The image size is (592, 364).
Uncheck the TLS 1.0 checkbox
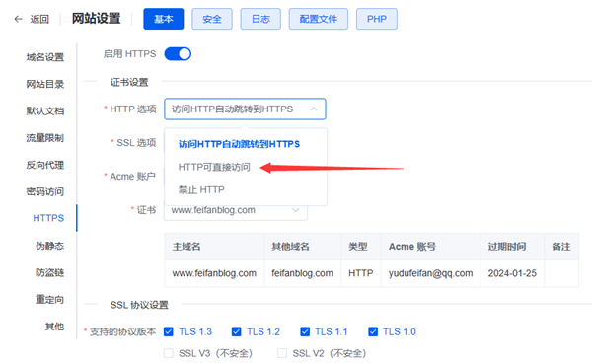[x=373, y=331]
